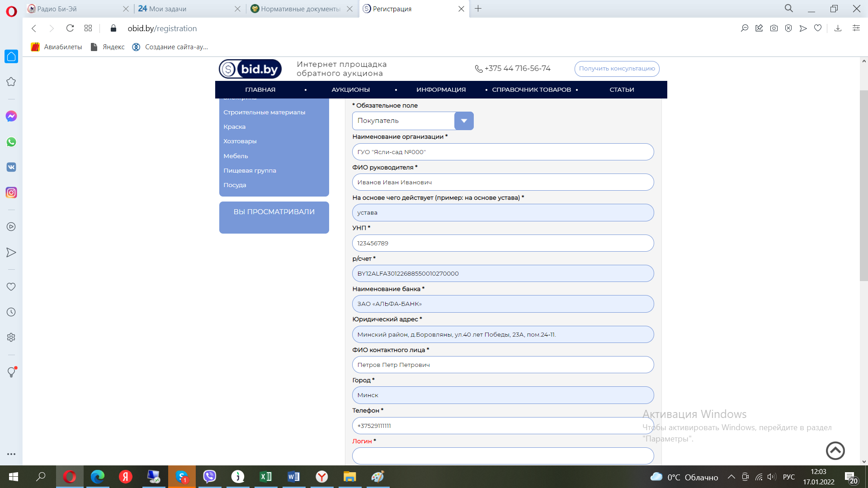Open АУКЦИОНЫ menu item
The image size is (868, 488).
pos(350,89)
